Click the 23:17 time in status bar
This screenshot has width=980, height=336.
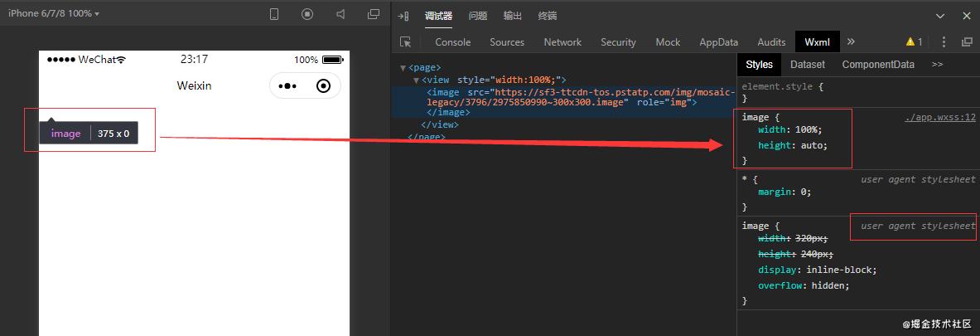tap(195, 60)
